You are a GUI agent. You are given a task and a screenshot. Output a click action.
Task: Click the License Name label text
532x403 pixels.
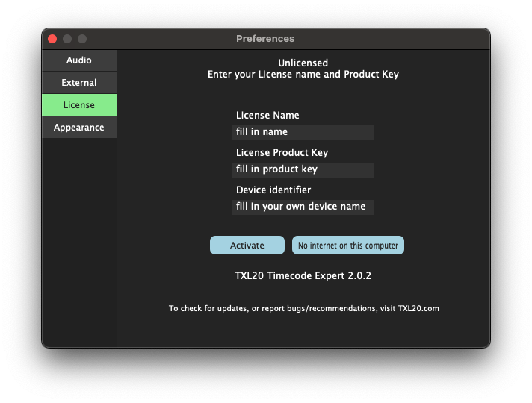tap(267, 116)
